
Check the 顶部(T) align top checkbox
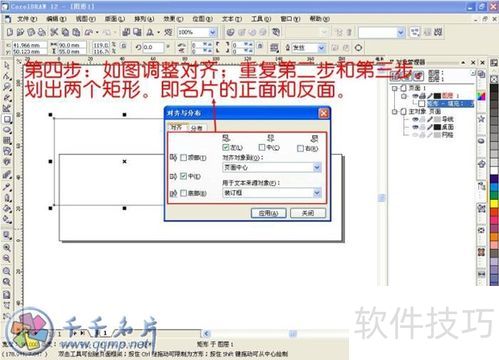point(183,158)
